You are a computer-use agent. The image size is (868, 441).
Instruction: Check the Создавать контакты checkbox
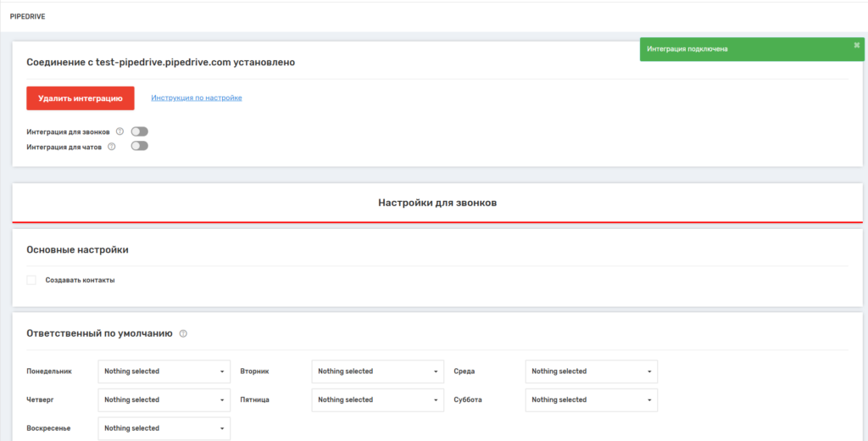coord(31,280)
